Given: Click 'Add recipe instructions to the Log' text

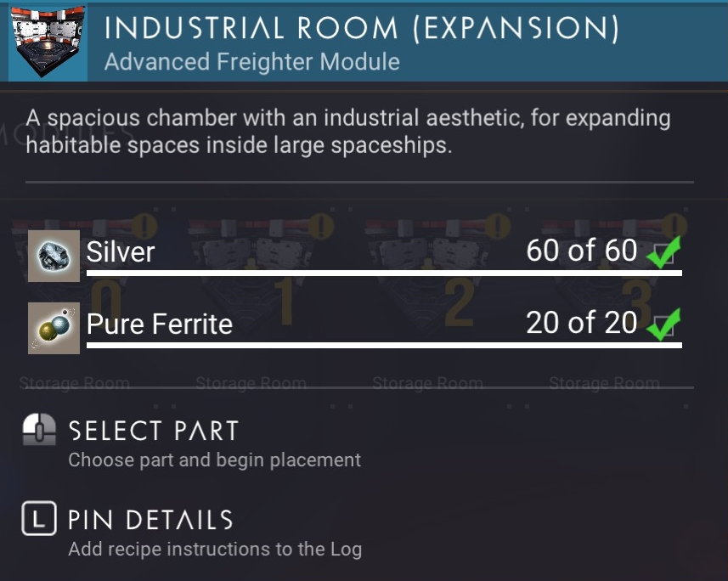Looking at the screenshot, I should pyautogui.click(x=215, y=550).
